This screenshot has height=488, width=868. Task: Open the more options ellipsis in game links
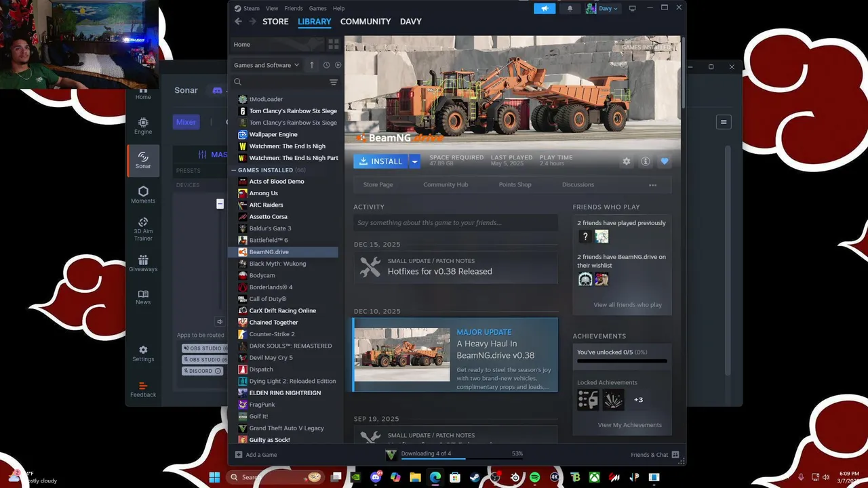click(652, 184)
